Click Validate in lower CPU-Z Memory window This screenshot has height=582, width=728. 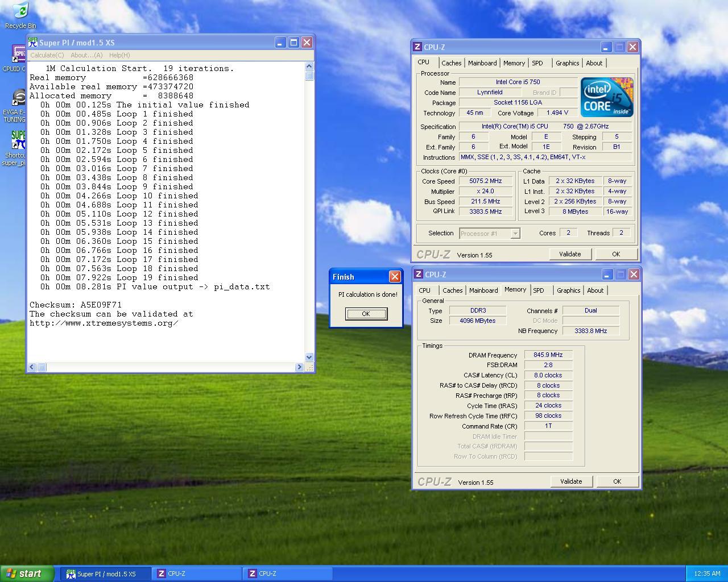coord(571,481)
